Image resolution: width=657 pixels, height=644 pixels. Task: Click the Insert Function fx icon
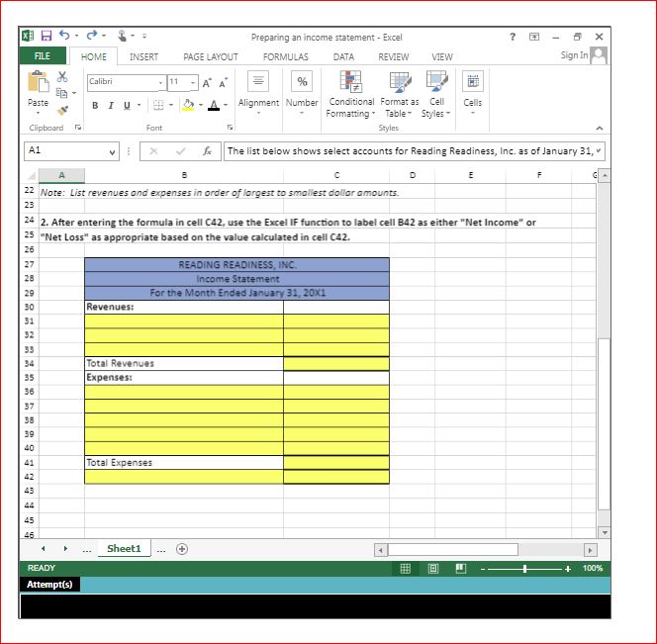click(x=207, y=151)
